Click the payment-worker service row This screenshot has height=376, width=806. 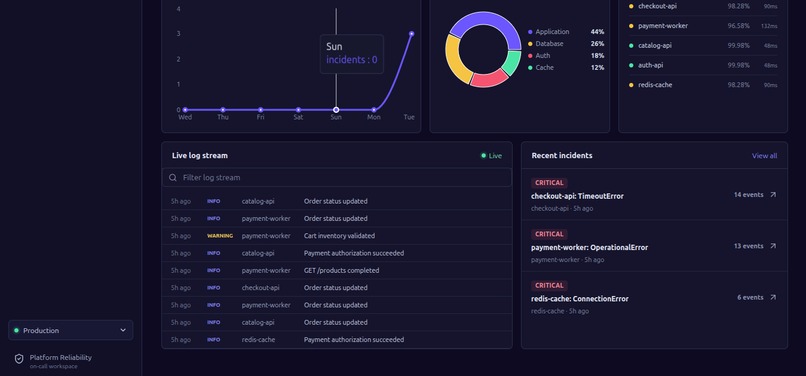click(703, 26)
